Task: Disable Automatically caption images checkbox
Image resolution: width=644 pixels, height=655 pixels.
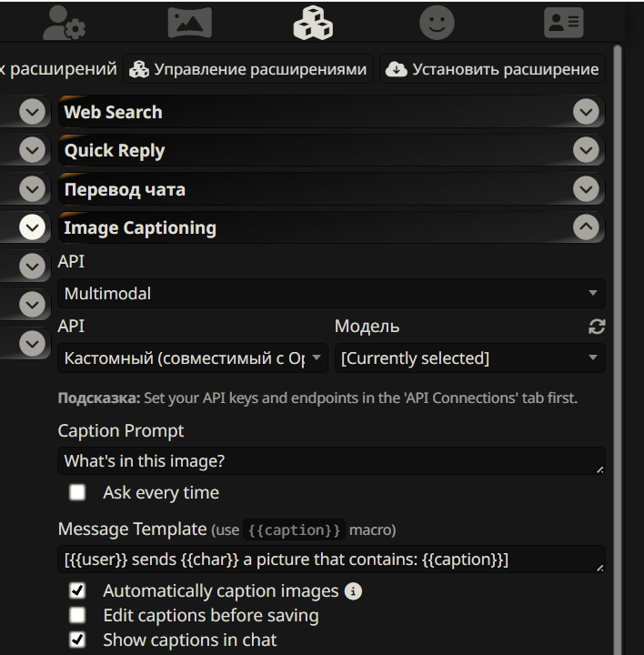Action: 78,591
